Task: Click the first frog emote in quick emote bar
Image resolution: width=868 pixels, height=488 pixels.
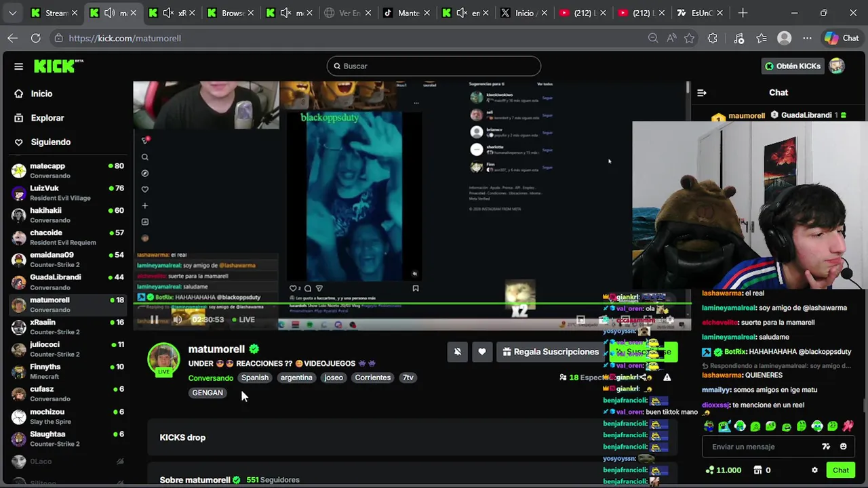Action: [709, 426]
